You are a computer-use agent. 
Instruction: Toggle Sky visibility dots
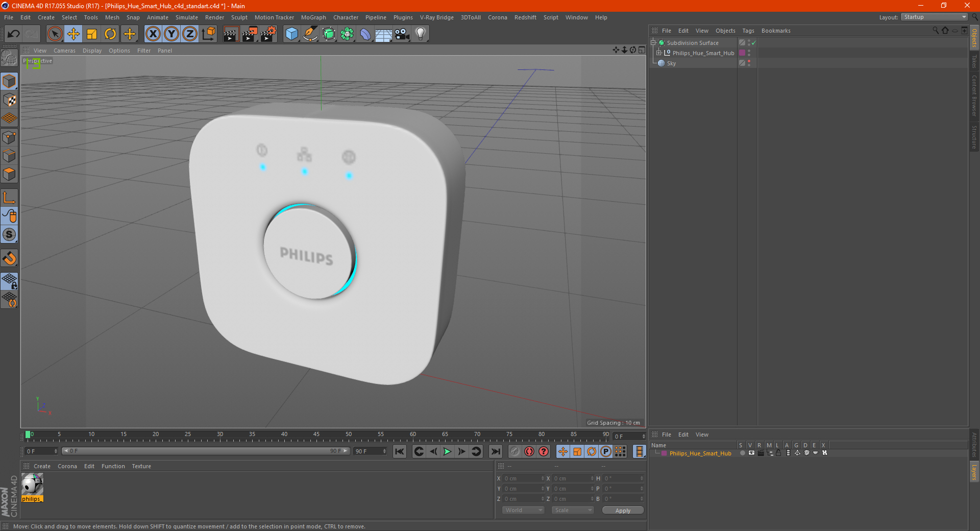click(749, 63)
